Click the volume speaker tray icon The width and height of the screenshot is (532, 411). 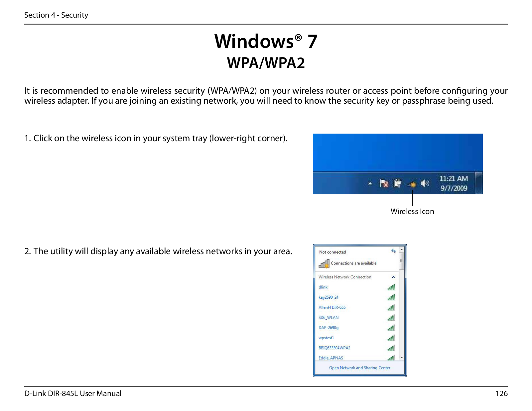pyautogui.click(x=425, y=183)
